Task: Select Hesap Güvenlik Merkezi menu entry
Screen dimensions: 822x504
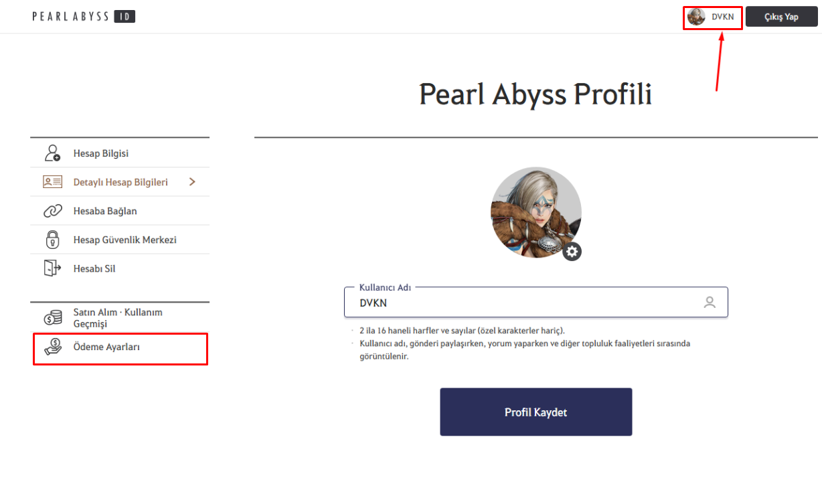Action: point(120,240)
